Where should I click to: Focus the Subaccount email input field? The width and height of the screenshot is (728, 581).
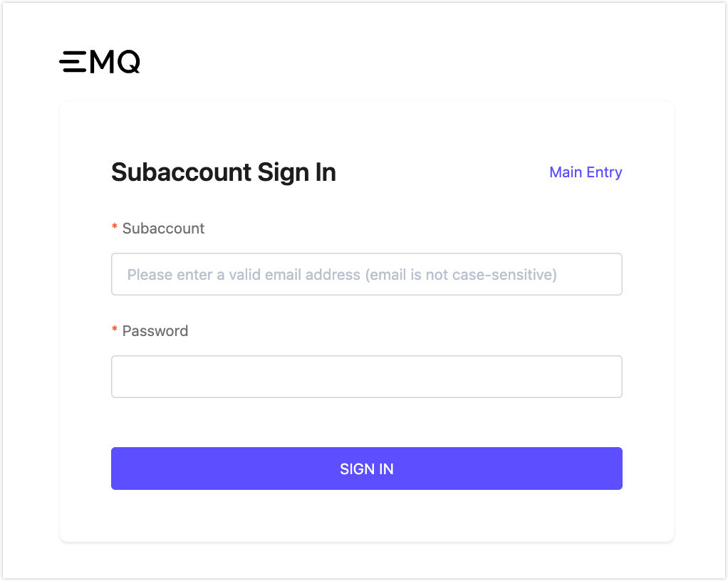coord(366,274)
